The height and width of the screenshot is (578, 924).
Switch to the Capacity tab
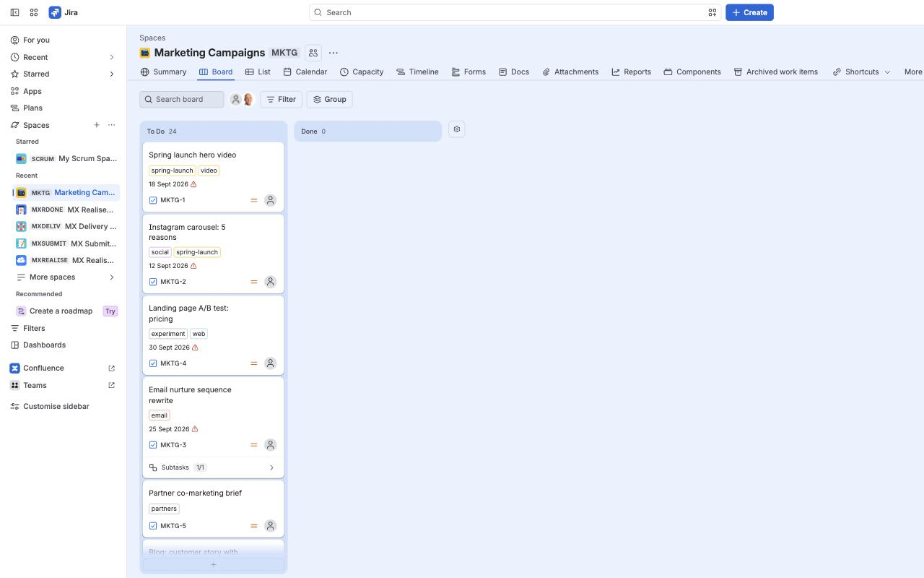pos(362,72)
